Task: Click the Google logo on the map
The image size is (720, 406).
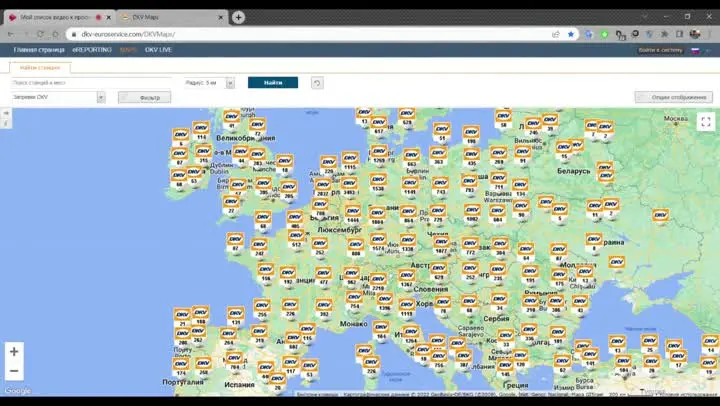Action: 17,391
